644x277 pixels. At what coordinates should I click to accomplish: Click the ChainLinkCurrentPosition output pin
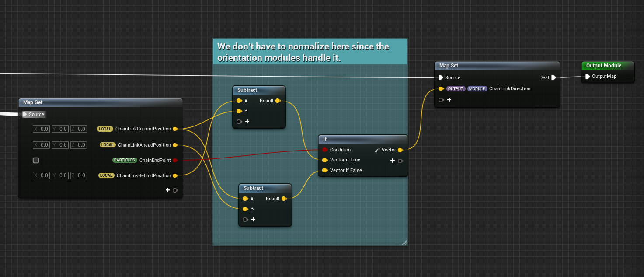tap(175, 129)
